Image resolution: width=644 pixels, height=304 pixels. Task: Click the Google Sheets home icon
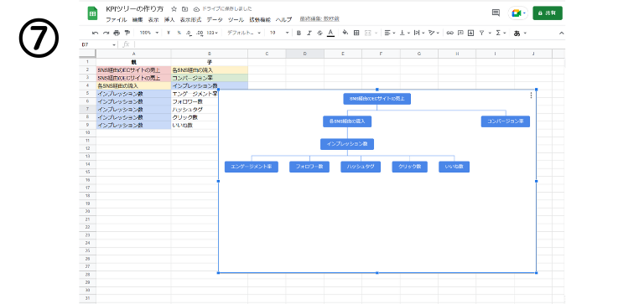pos(92,13)
